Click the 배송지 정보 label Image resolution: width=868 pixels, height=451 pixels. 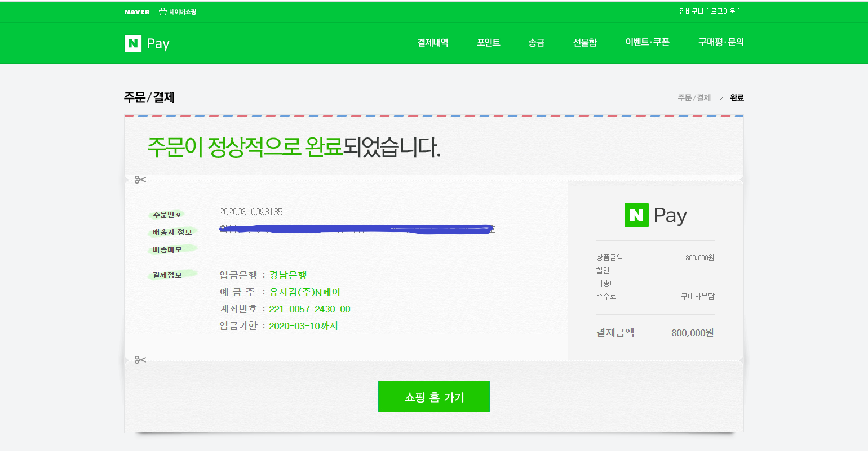pos(172,232)
